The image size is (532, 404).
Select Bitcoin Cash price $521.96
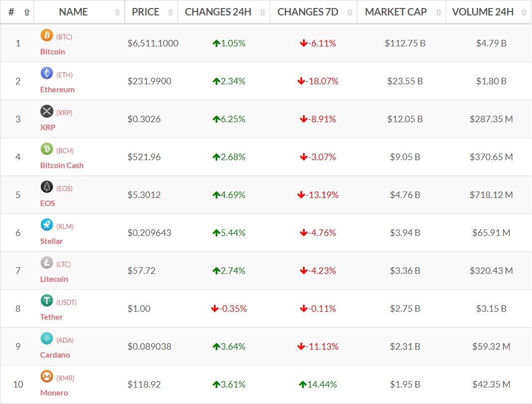pos(144,157)
